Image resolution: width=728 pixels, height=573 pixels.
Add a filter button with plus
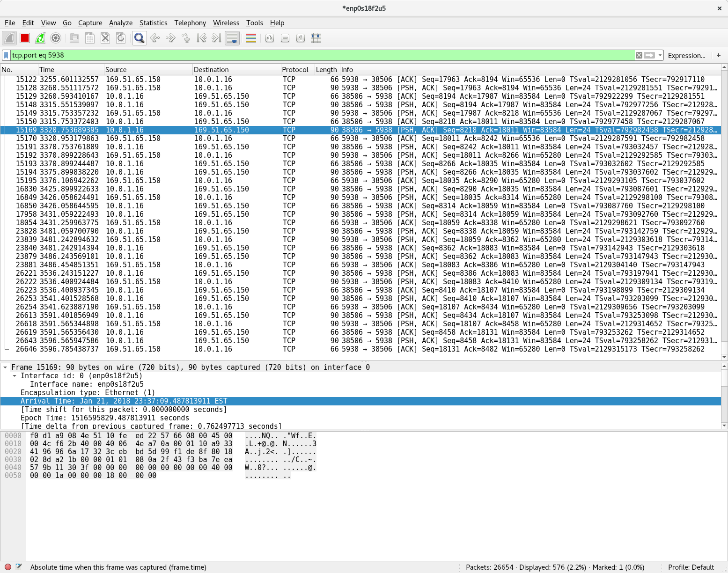pyautogui.click(x=719, y=55)
